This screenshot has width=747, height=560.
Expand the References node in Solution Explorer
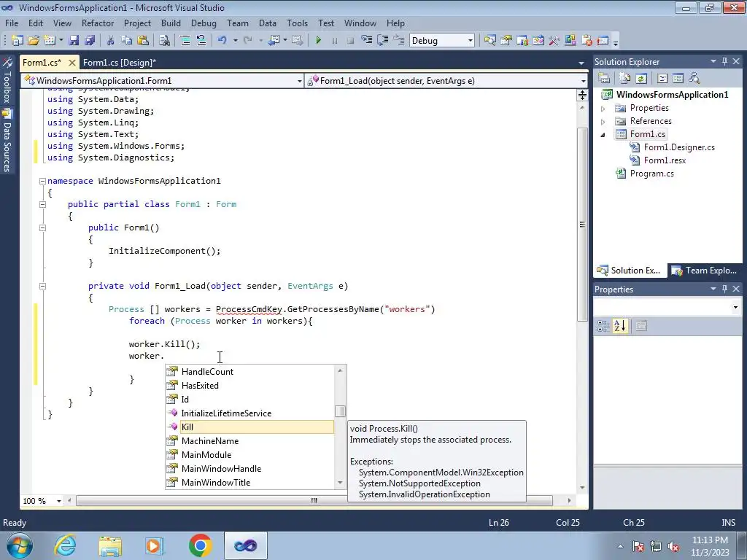603,122
